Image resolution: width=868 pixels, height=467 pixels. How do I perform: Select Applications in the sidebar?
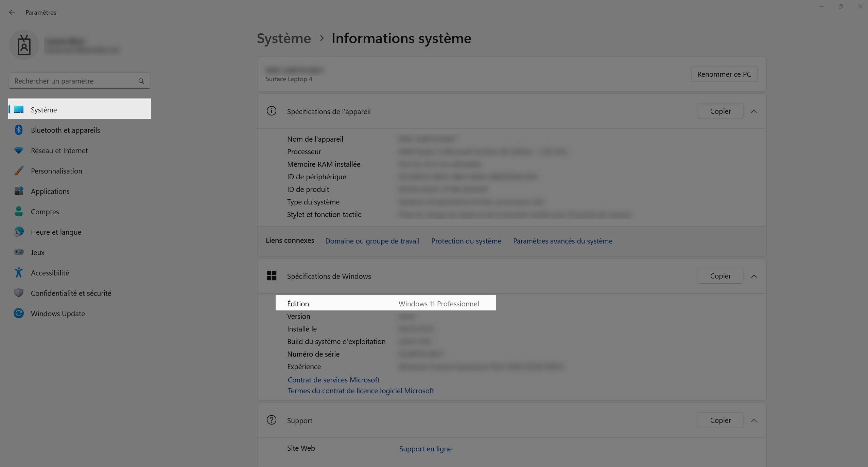point(80,191)
